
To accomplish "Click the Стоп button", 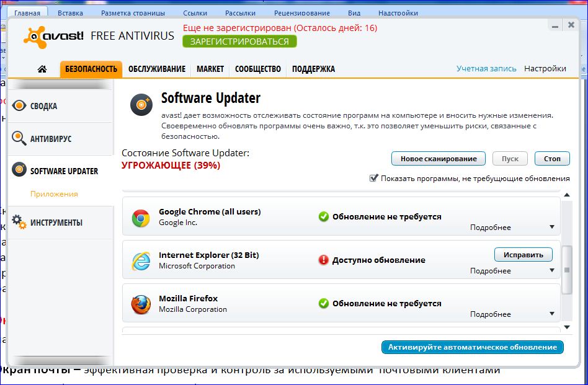I will tap(552, 159).
